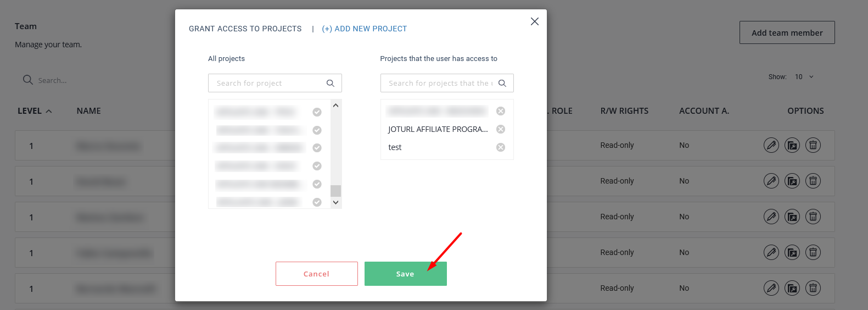Viewport: 868px width, 310px height.
Task: Click edit pencil icon in first team row
Action: coord(771,145)
